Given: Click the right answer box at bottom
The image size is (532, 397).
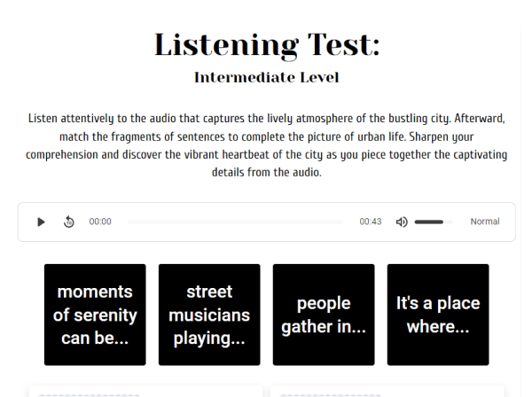Looking at the screenshot, I should click(x=387, y=391).
